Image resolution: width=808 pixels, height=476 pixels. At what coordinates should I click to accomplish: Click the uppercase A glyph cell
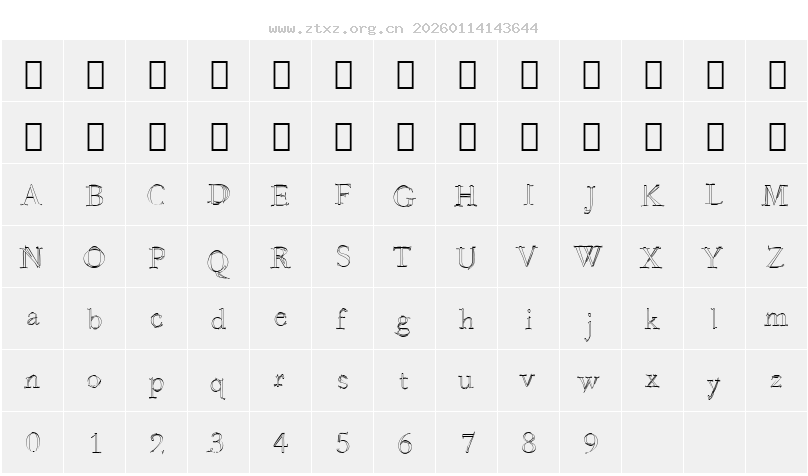click(x=33, y=195)
